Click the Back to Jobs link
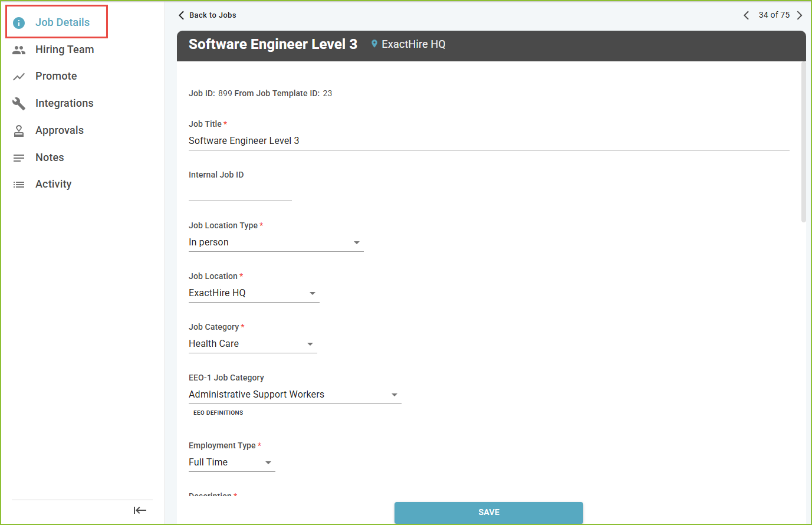This screenshot has height=525, width=812. (207, 15)
